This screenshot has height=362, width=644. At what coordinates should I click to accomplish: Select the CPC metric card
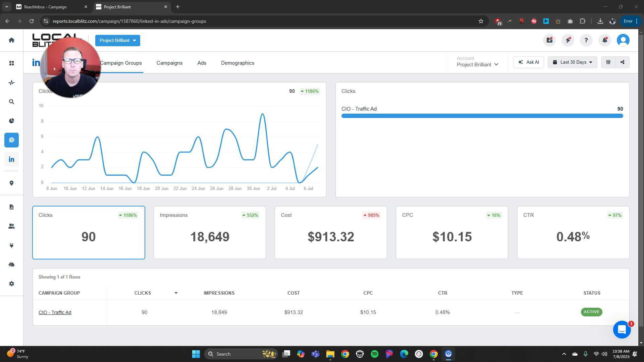(x=452, y=233)
